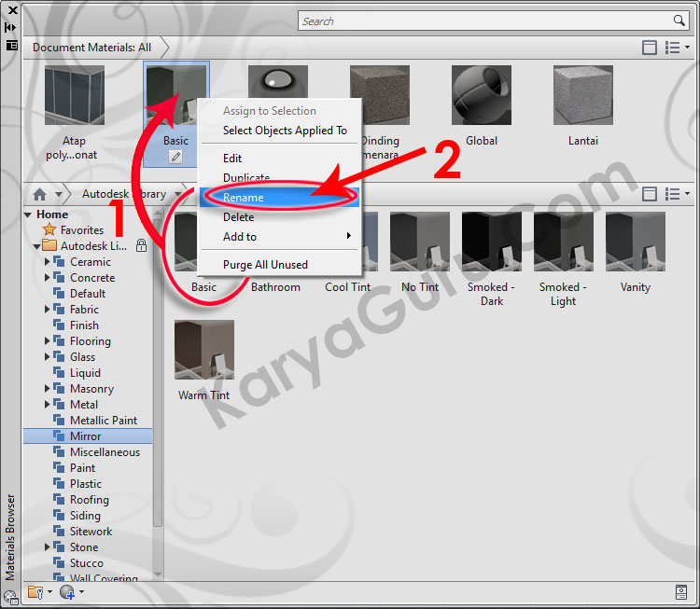The image size is (700, 609).
Task: Click the palette auto-hide icon
Action: point(11,27)
